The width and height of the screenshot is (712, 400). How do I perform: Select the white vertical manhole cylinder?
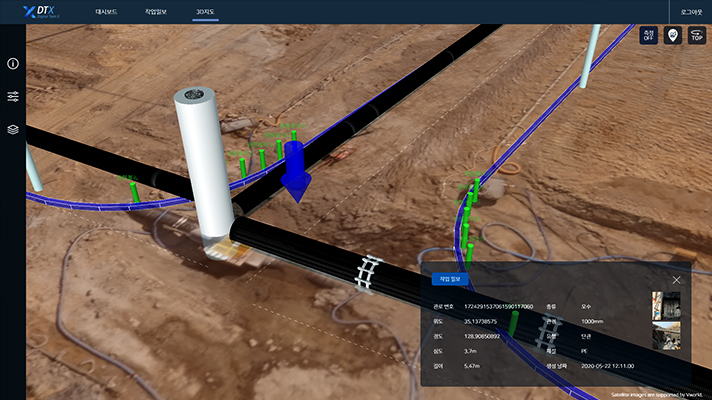(203, 160)
